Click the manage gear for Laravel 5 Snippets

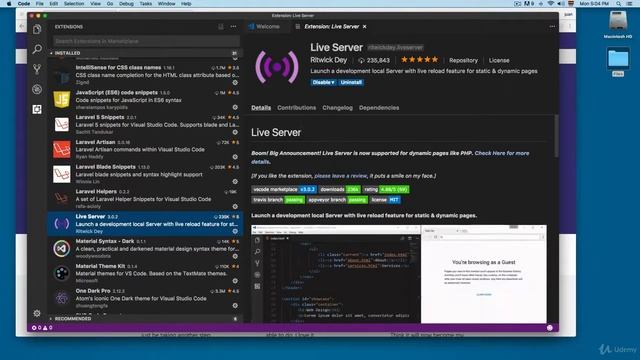[235, 132]
